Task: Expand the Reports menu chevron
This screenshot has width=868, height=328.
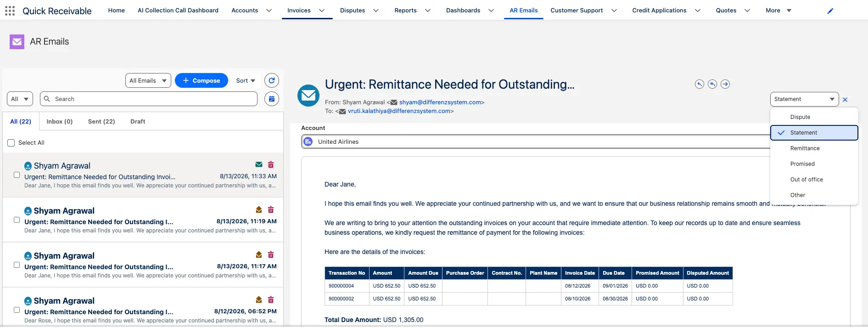Action: pos(428,11)
